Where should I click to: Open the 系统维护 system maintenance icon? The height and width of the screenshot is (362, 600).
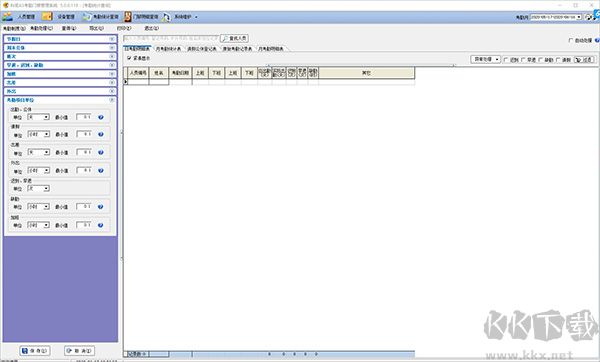tap(166, 16)
